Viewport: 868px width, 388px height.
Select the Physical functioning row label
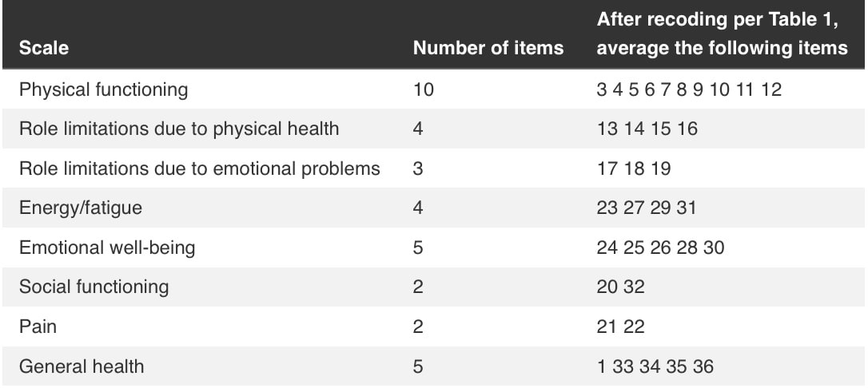click(x=104, y=89)
